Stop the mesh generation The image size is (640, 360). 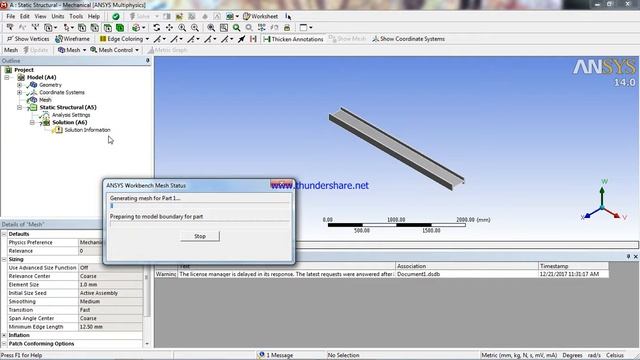click(200, 236)
